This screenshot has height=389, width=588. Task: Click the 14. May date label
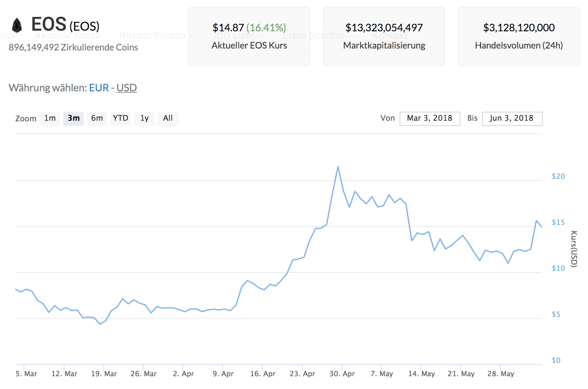(x=421, y=374)
